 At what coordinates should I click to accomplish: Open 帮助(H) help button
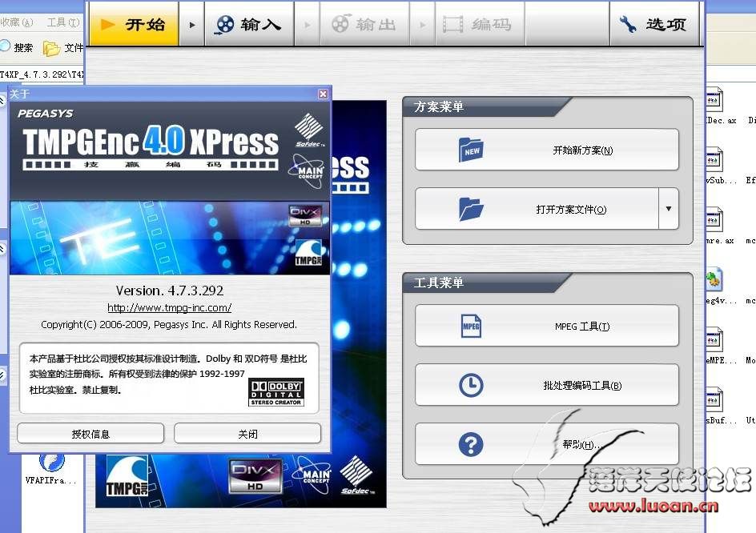(547, 444)
